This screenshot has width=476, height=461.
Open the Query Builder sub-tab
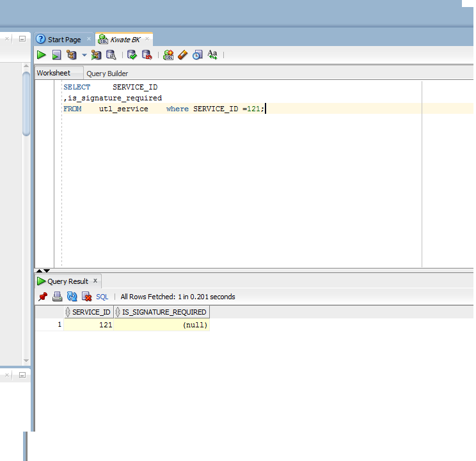107,74
